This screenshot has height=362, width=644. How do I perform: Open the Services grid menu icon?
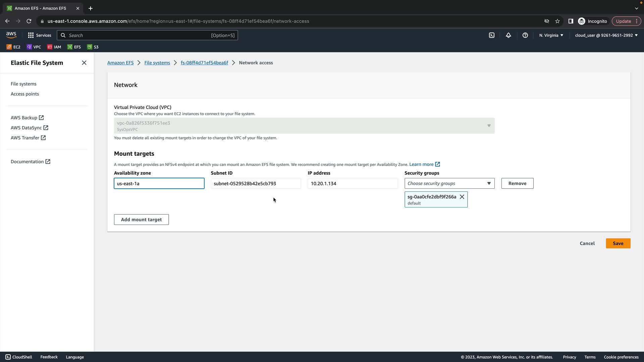coord(31,35)
